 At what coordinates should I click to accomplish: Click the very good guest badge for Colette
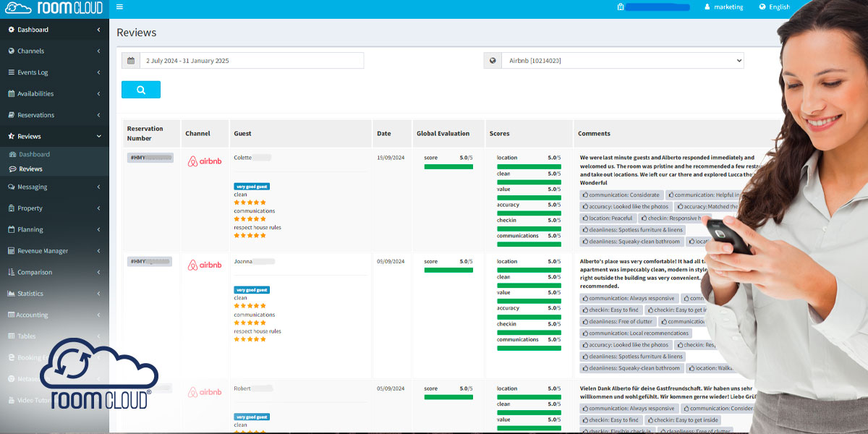pyautogui.click(x=252, y=186)
